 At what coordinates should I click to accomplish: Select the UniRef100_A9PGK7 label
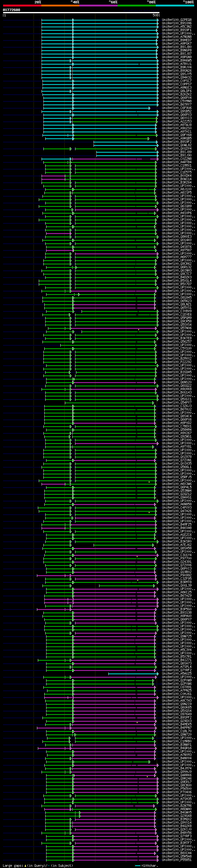click(177, 43)
